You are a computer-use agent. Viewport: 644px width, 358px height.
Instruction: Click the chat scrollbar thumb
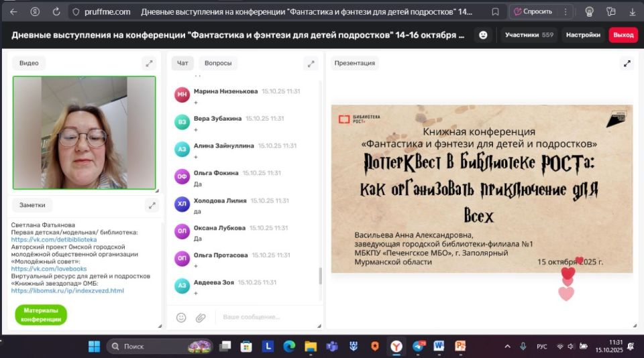click(320, 276)
